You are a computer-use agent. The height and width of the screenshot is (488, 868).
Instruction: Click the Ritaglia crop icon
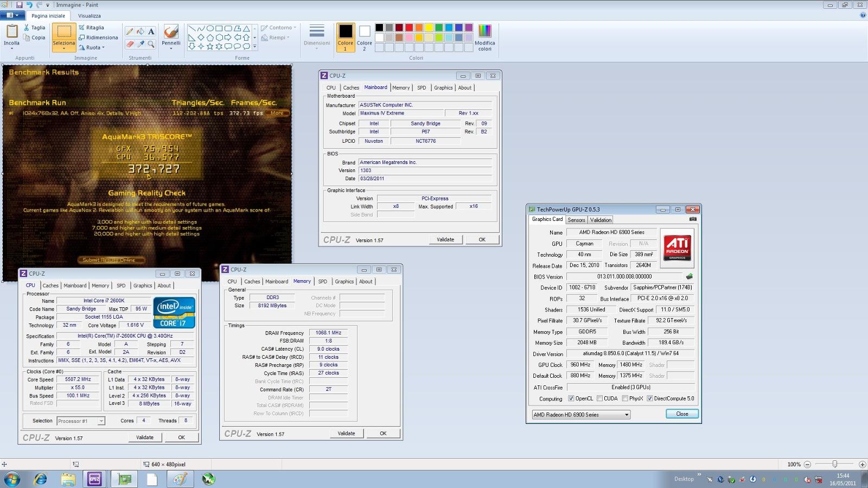click(x=81, y=27)
